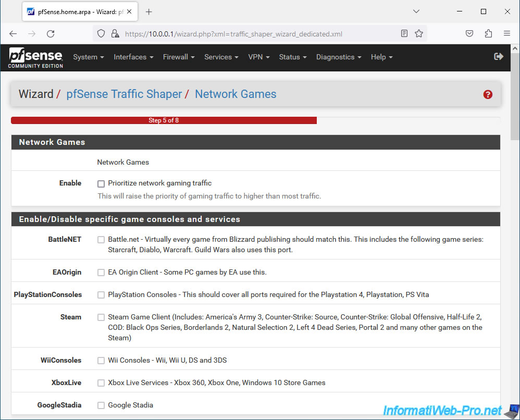Image resolution: width=520 pixels, height=420 pixels.
Task: Close the pfSense browser tab
Action: (x=129, y=11)
